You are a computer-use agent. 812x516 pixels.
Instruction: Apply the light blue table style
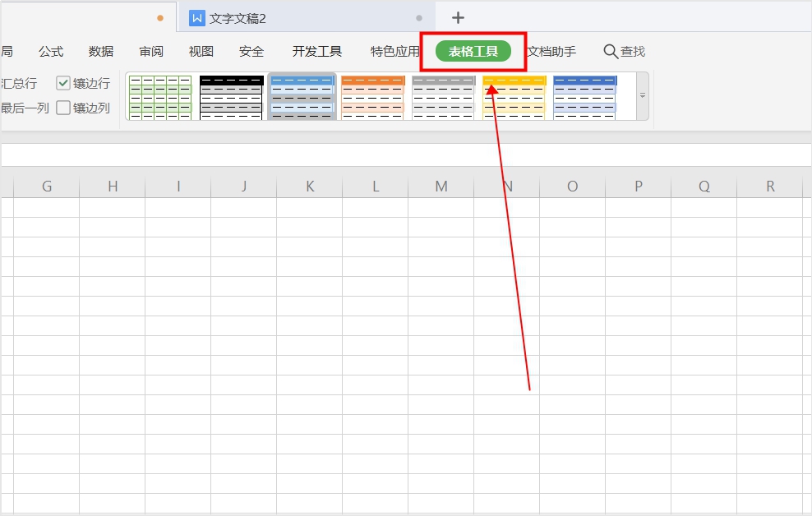[x=302, y=97]
